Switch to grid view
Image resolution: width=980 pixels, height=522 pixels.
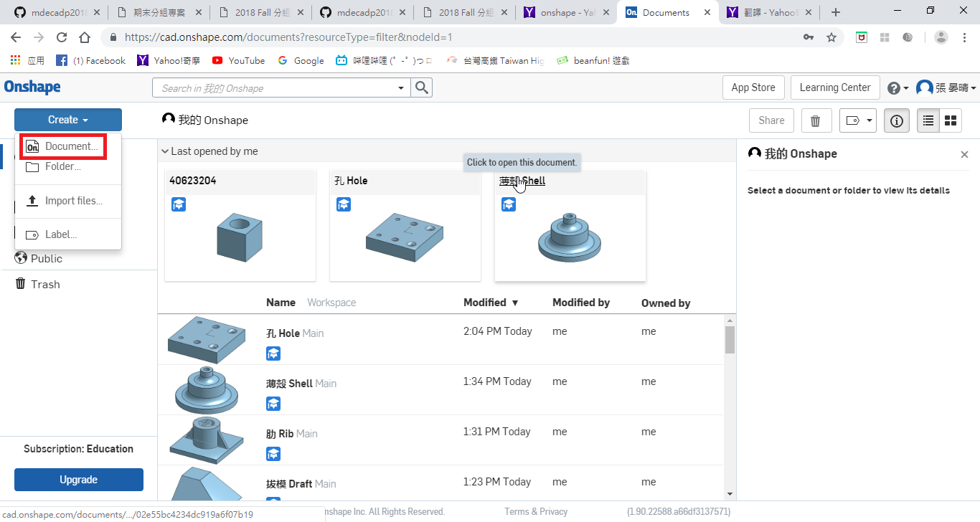(x=951, y=120)
